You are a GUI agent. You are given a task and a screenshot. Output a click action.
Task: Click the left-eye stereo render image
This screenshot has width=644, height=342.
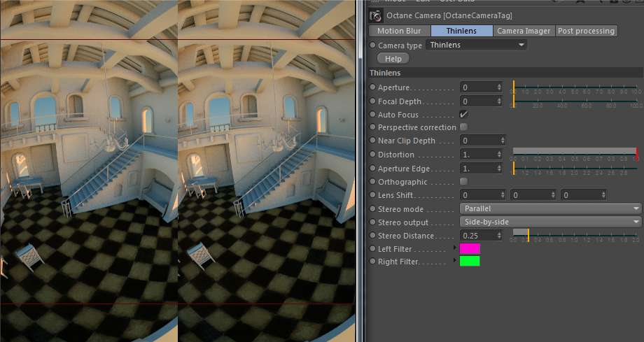[x=89, y=171]
